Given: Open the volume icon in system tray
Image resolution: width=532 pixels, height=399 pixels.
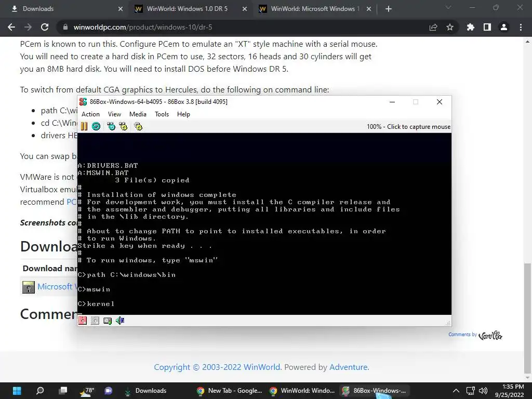Looking at the screenshot, I should pyautogui.click(x=483, y=391).
